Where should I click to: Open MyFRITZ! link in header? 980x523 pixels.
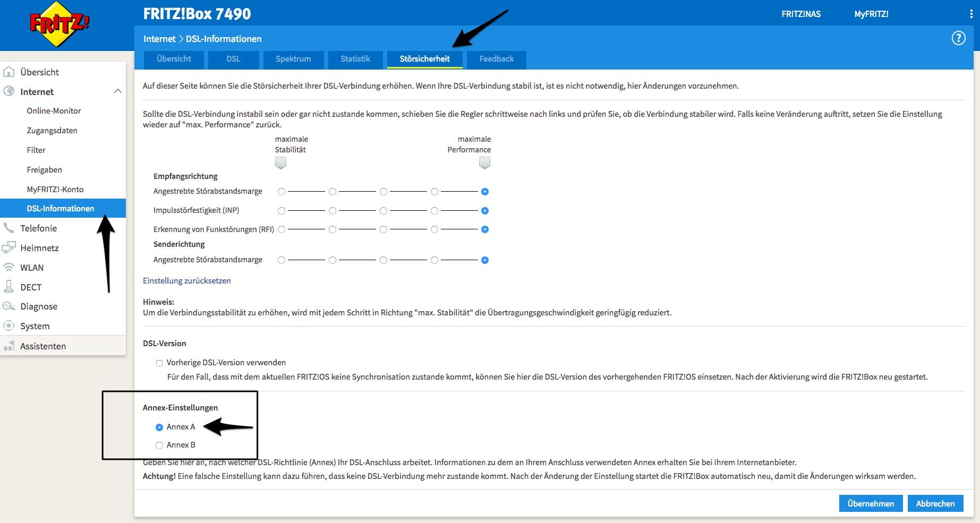(871, 14)
